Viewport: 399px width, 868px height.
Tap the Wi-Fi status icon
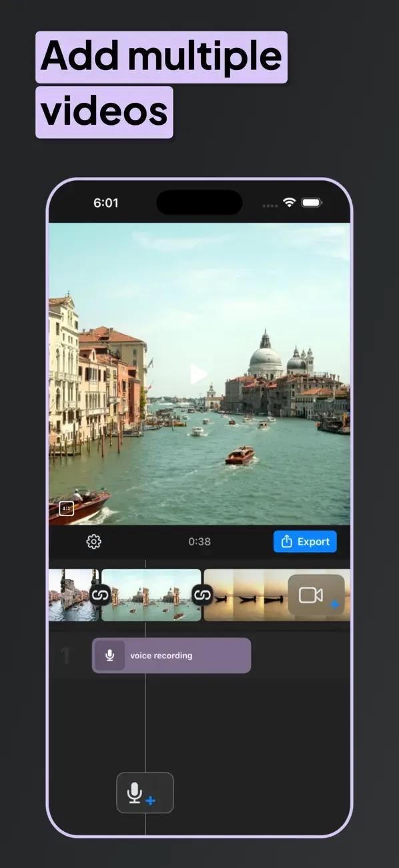pyautogui.click(x=289, y=202)
